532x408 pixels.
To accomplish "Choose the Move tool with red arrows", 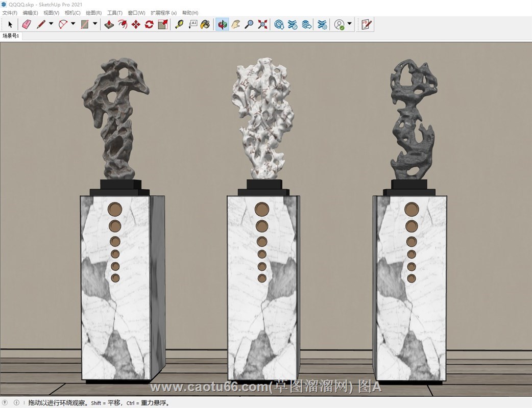I will pos(136,24).
